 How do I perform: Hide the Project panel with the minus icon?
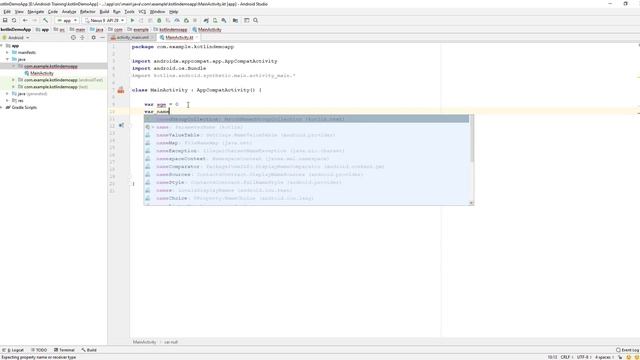point(102,38)
